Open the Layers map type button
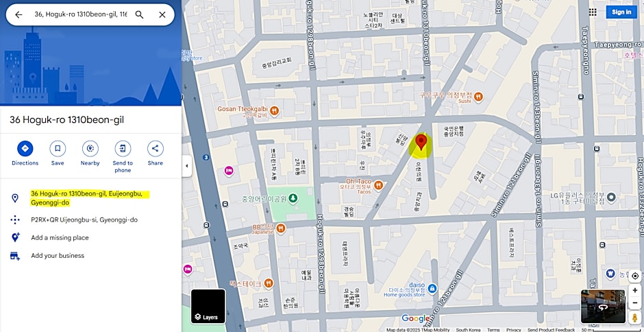Image resolution: width=644 pixels, height=332 pixels. click(208, 306)
